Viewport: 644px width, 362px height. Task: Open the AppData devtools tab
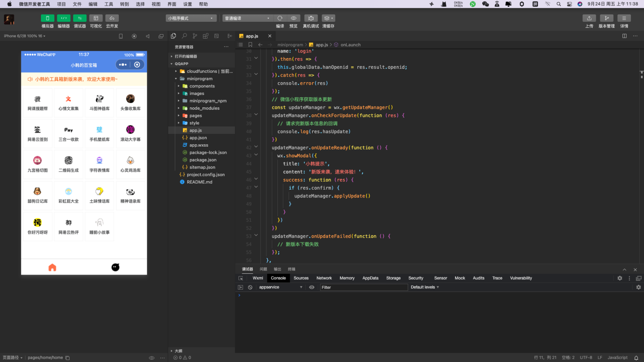coord(370,278)
